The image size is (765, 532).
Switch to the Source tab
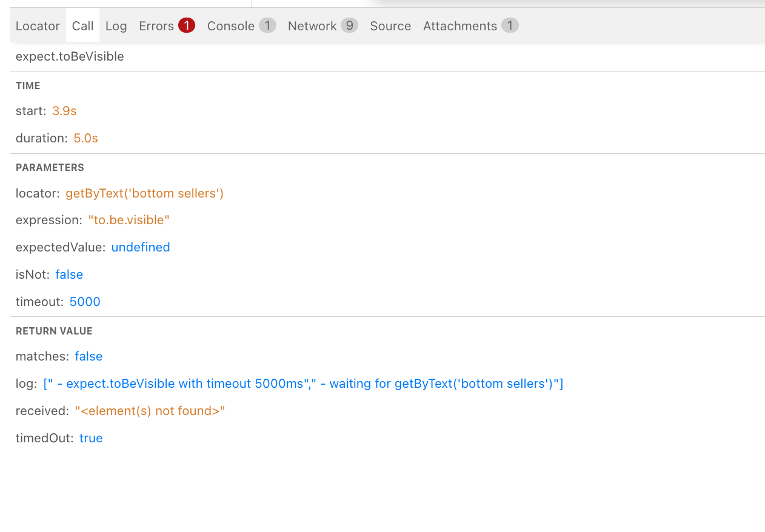click(x=390, y=26)
